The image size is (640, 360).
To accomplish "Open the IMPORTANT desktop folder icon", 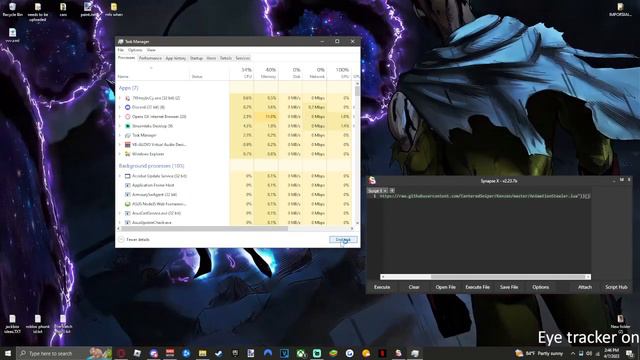I will (620, 10).
